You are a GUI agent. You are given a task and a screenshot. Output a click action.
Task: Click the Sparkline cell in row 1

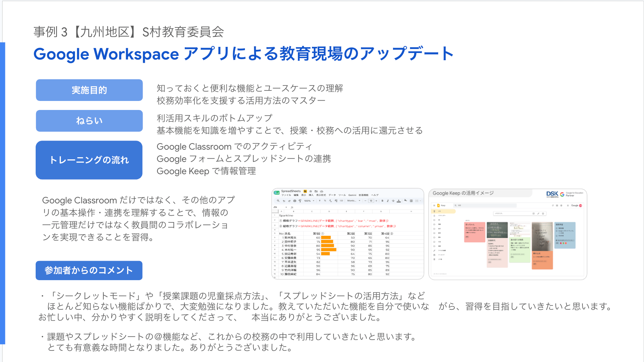pos(286,215)
